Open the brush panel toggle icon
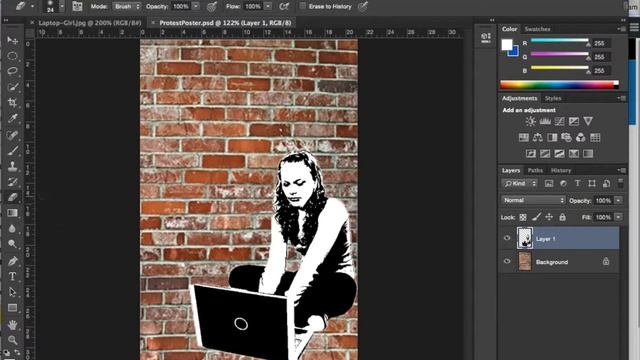640x360 pixels. coord(77,6)
